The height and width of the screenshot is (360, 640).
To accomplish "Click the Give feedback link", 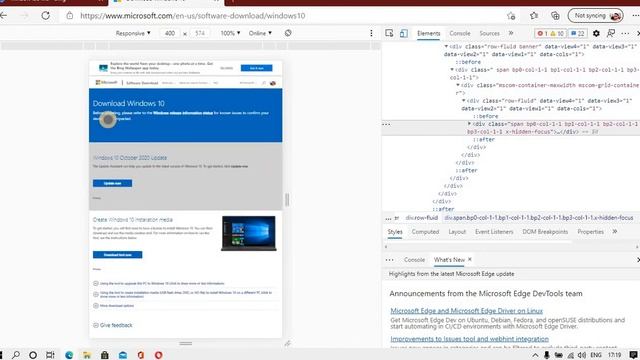I will pos(116,326).
